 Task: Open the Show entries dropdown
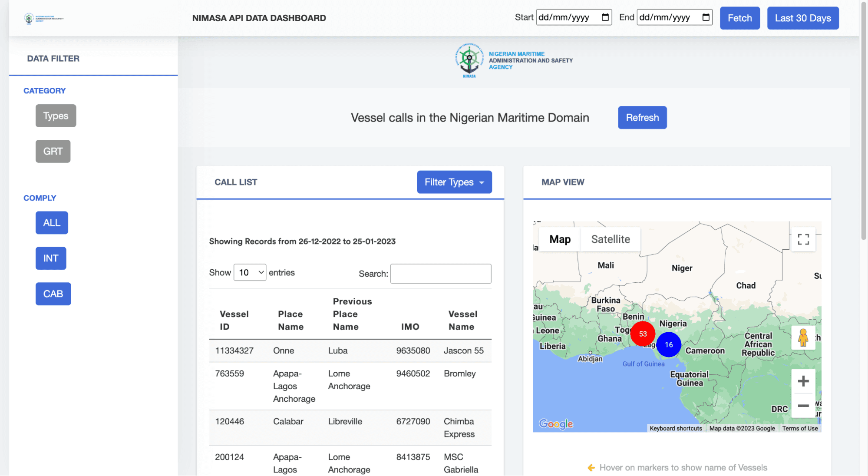(x=250, y=272)
